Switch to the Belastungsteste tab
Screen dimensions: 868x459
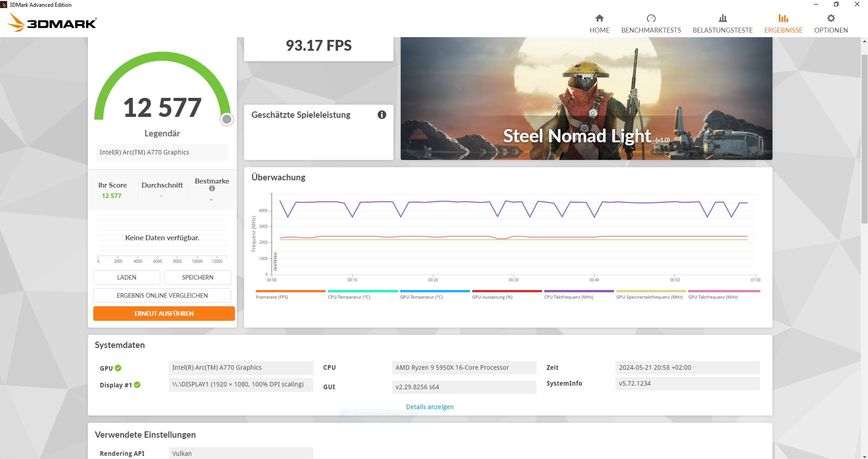723,24
